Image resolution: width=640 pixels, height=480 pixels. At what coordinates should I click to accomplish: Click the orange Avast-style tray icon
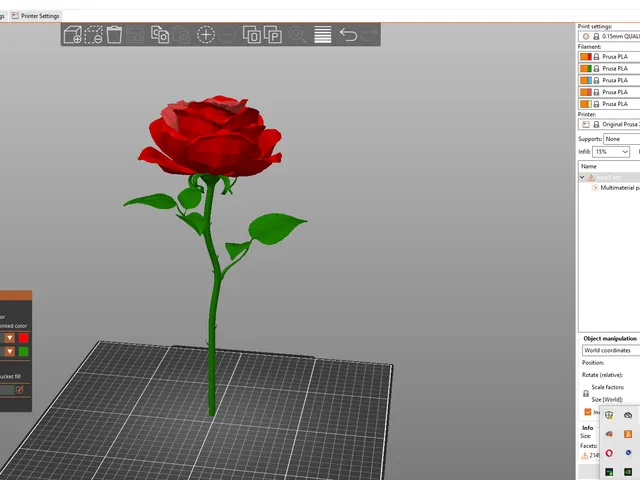click(x=628, y=434)
